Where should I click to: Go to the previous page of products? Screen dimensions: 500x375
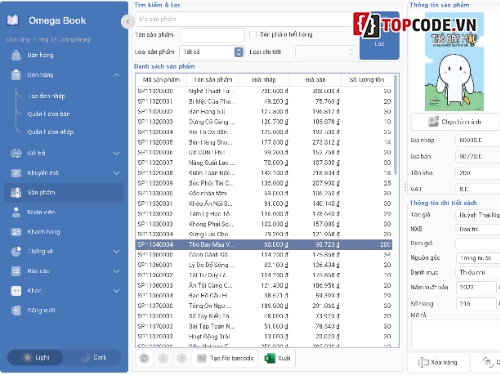coord(163,358)
